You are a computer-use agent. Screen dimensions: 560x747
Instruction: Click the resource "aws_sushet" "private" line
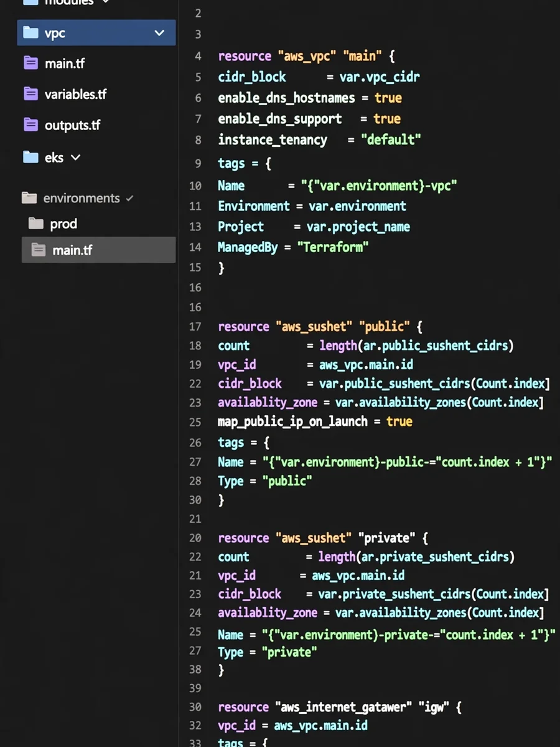click(323, 538)
